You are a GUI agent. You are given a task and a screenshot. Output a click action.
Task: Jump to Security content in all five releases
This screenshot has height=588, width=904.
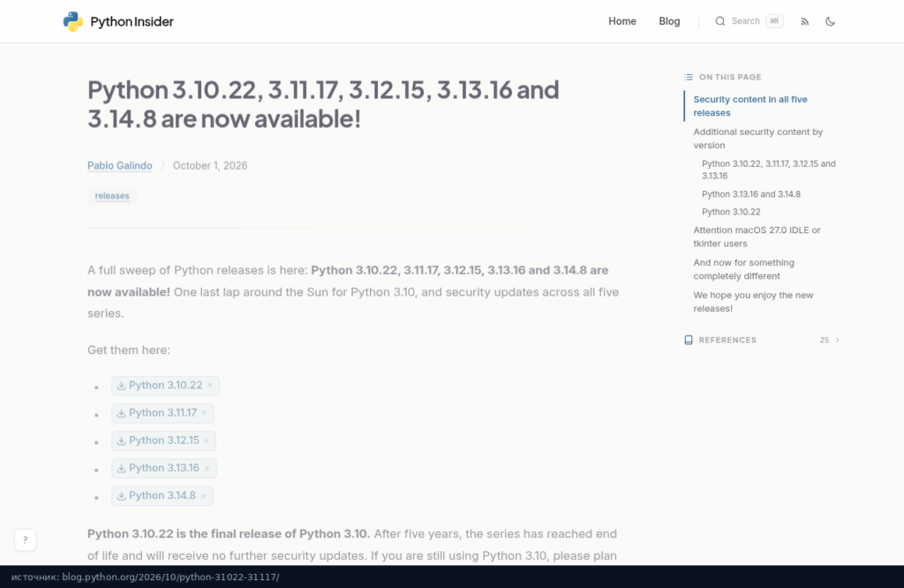click(750, 106)
